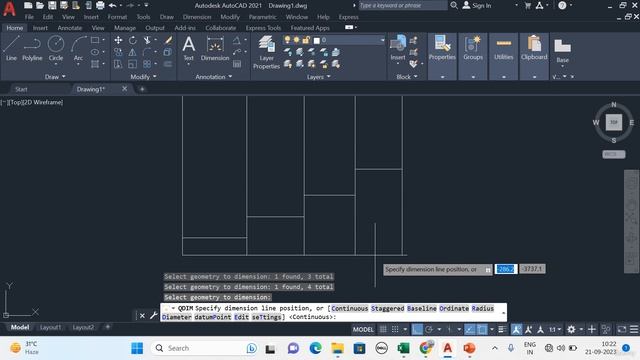Toggle the MODEL space button in status bar
This screenshot has width=640, height=360.
[x=363, y=329]
